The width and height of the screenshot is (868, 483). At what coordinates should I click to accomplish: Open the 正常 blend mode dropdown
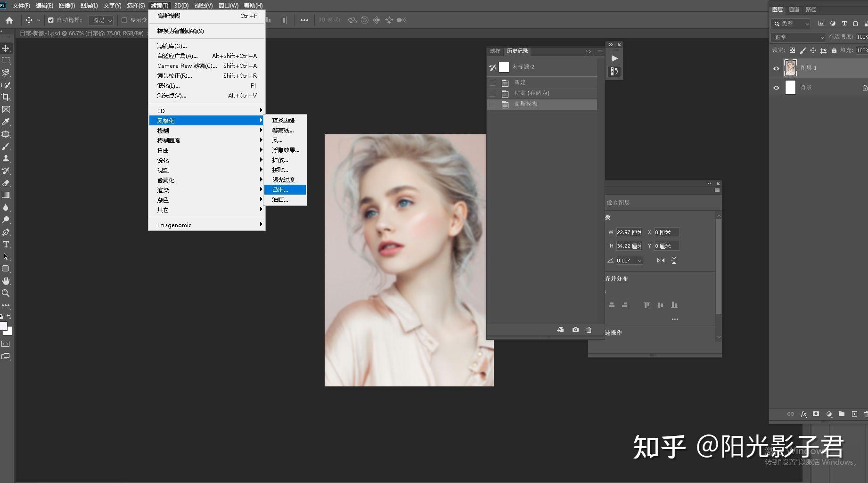point(798,37)
